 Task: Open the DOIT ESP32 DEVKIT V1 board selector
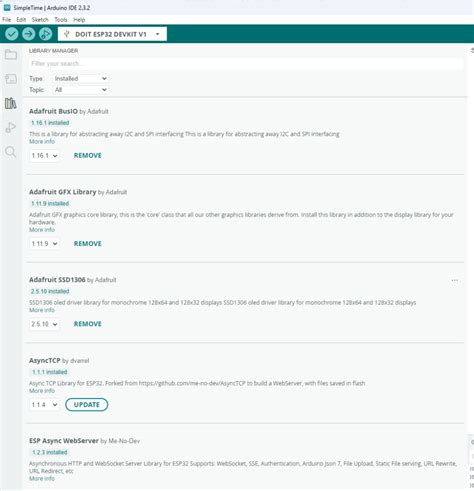pos(112,34)
